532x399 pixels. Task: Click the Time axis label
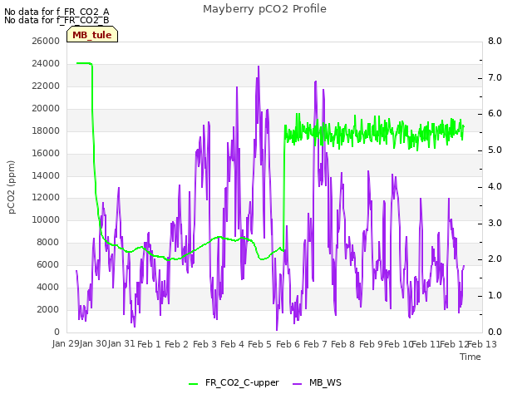470,357
